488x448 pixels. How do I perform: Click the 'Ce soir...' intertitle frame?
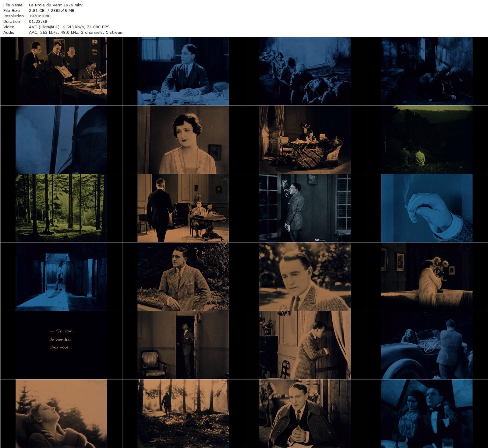click(x=61, y=345)
